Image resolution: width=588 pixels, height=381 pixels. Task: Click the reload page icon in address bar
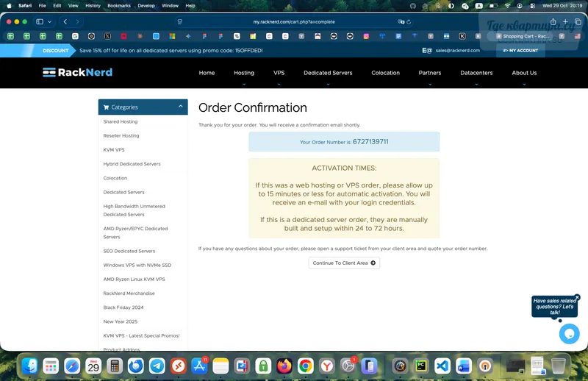(x=409, y=22)
